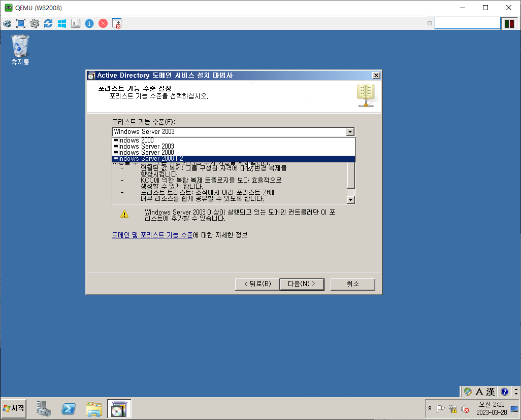Close the Active Directory wizard dialog
This screenshot has height=420, width=521.
tap(376, 76)
